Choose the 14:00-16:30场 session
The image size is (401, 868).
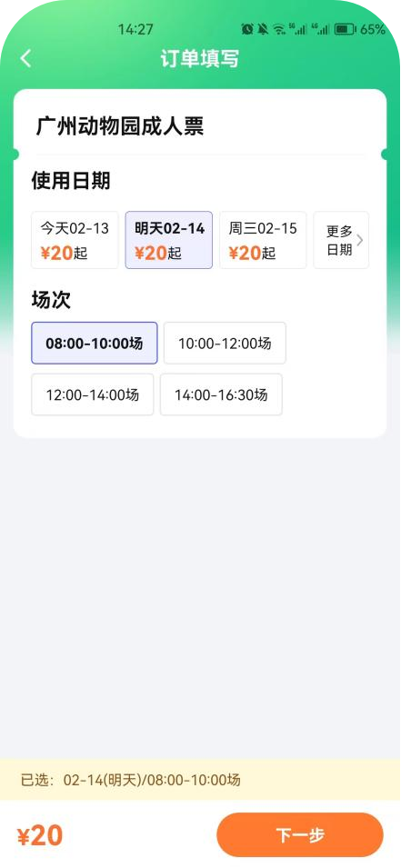coord(221,394)
